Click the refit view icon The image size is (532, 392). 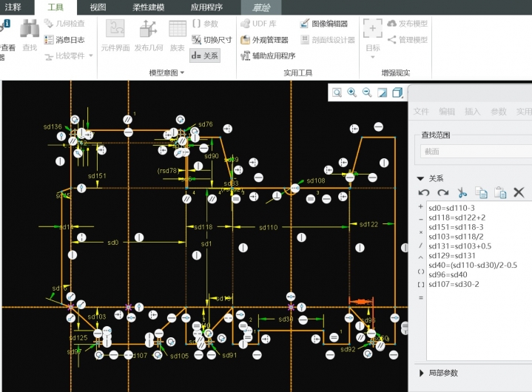[x=337, y=92]
